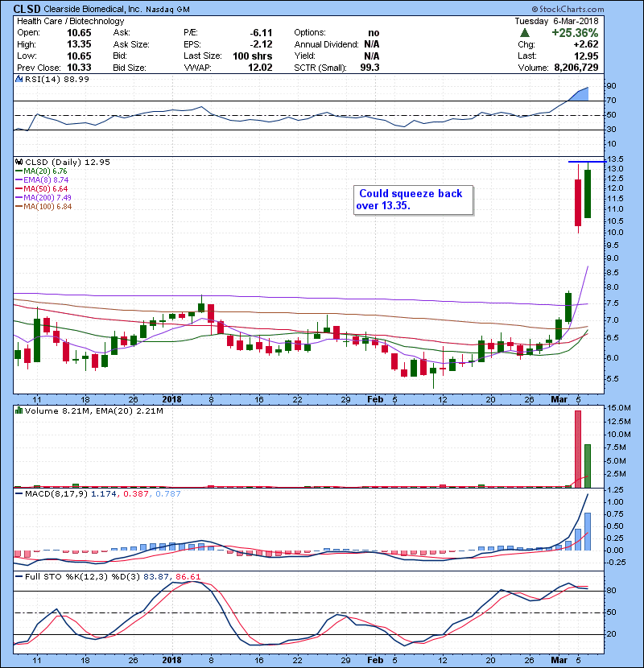This screenshot has height=668, width=644.
Task: Click the SCTR (Small) value 99.3
Action: [x=370, y=68]
